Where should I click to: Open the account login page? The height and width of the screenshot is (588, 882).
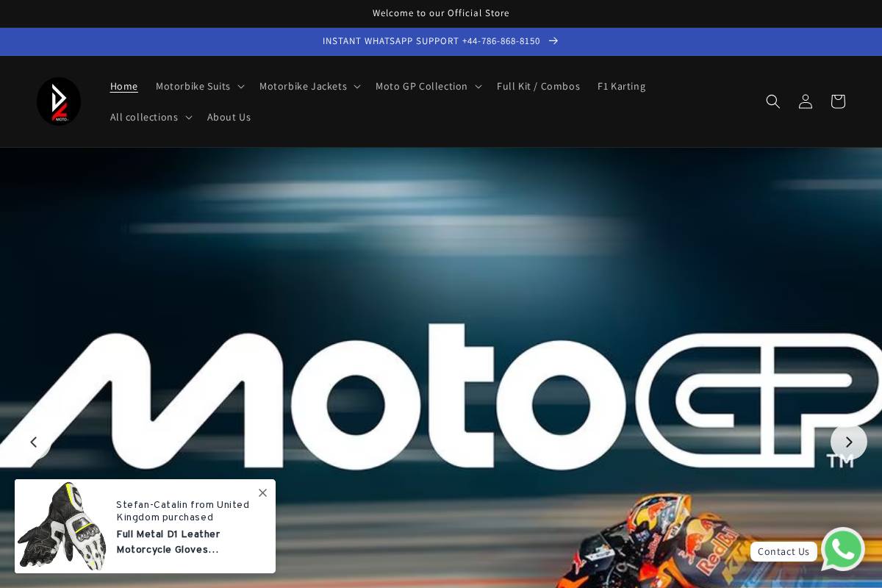tap(806, 101)
